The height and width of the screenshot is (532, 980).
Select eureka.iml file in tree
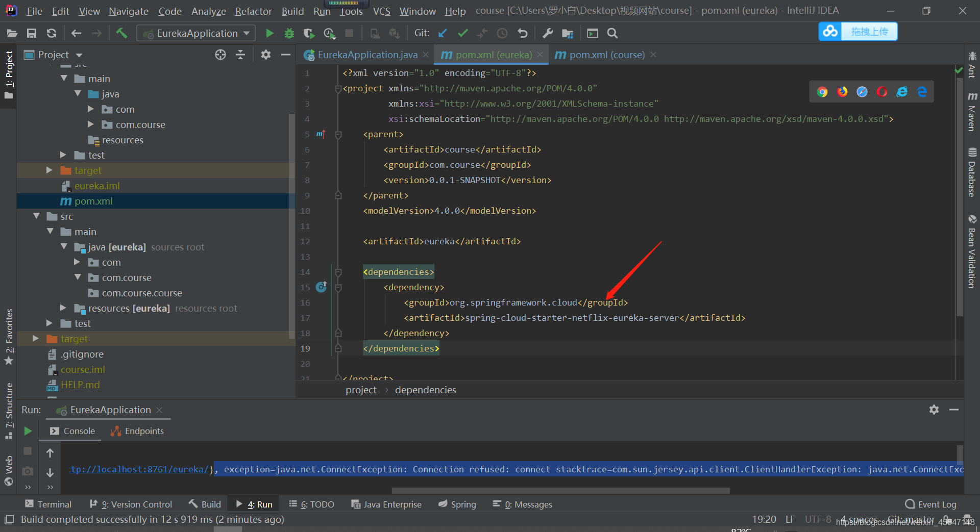point(97,186)
